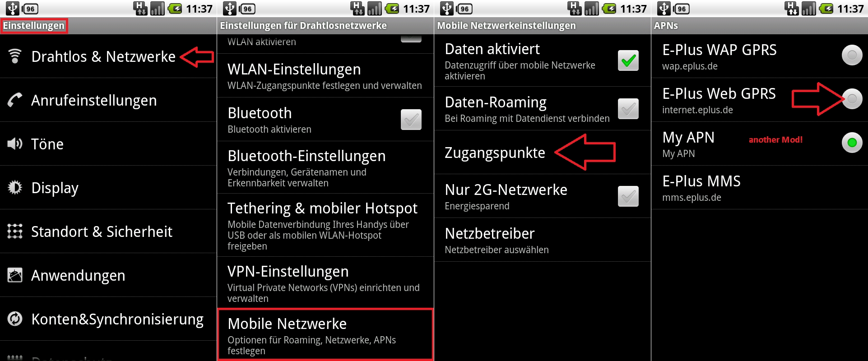
Task: Tap the Standort & Sicherheit grid icon
Action: [15, 231]
